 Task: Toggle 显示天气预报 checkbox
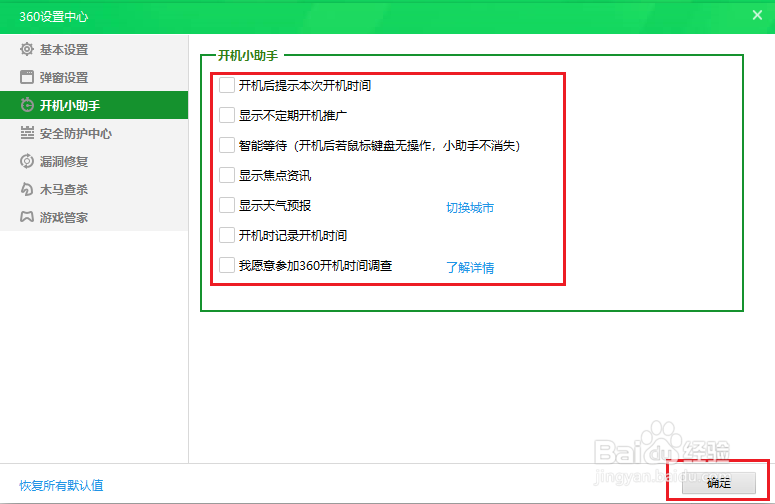coord(227,205)
